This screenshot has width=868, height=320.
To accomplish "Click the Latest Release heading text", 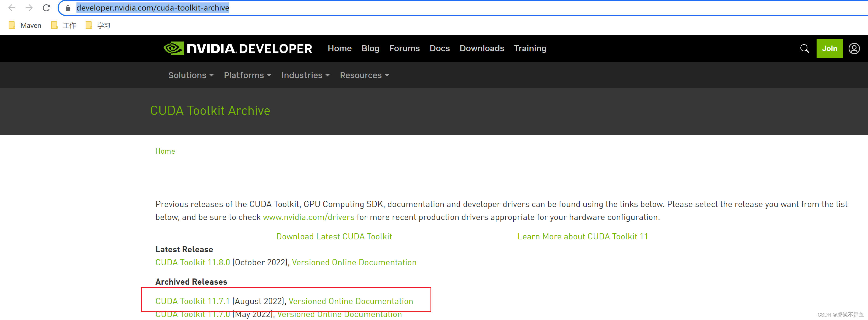I will click(184, 249).
